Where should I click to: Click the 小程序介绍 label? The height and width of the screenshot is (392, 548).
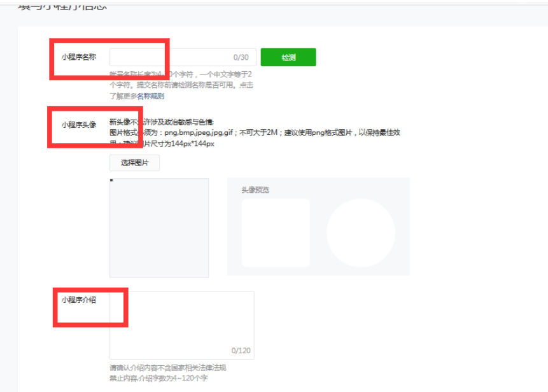pos(79,300)
